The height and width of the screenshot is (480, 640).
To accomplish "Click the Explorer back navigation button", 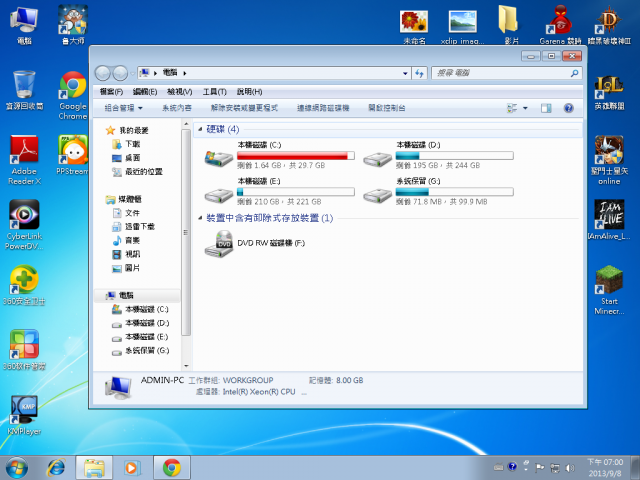I will coord(102,73).
